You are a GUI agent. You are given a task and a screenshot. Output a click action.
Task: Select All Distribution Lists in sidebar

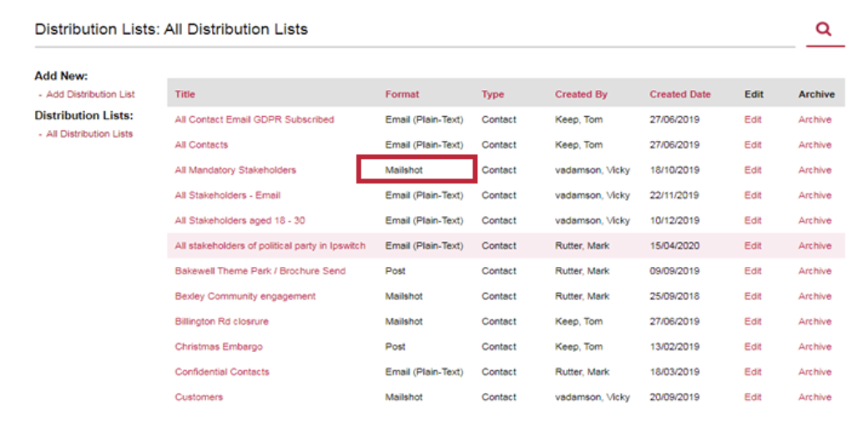click(89, 134)
